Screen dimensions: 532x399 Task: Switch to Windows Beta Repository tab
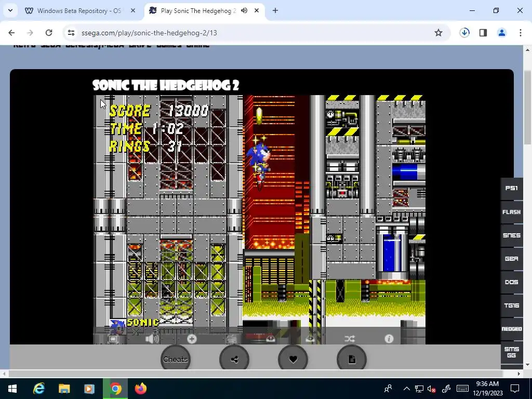[79, 11]
